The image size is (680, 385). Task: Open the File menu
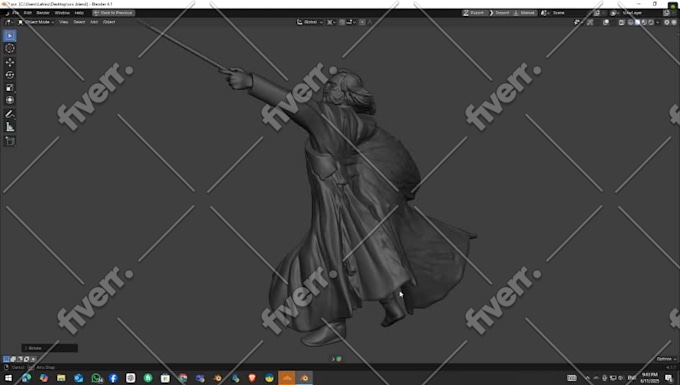[x=16, y=13]
